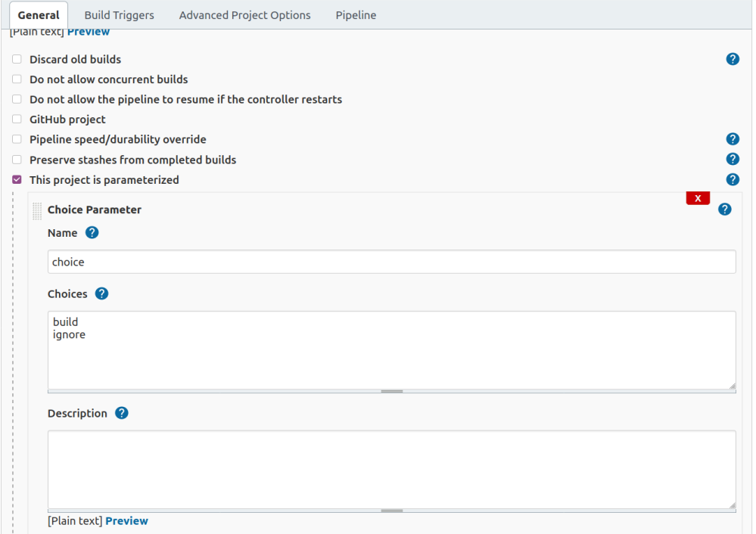The width and height of the screenshot is (756, 534).
Task: Open help beside the Description label
Action: (x=121, y=413)
